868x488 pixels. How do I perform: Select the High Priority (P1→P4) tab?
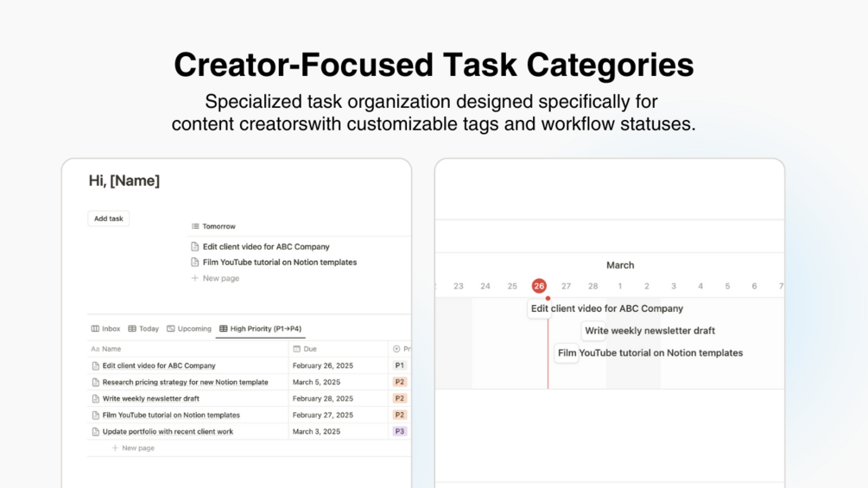tap(260, 329)
